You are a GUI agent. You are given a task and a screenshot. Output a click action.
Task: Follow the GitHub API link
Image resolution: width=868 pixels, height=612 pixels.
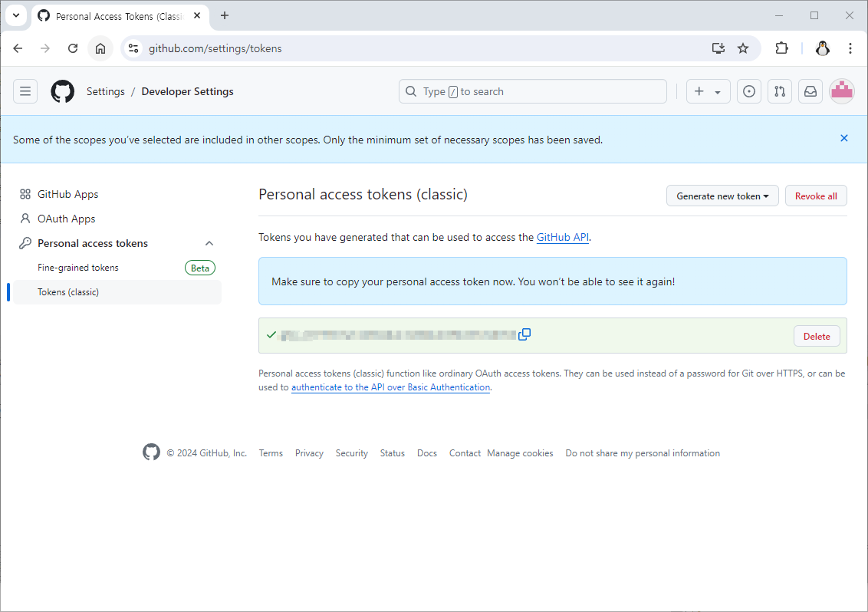(562, 237)
